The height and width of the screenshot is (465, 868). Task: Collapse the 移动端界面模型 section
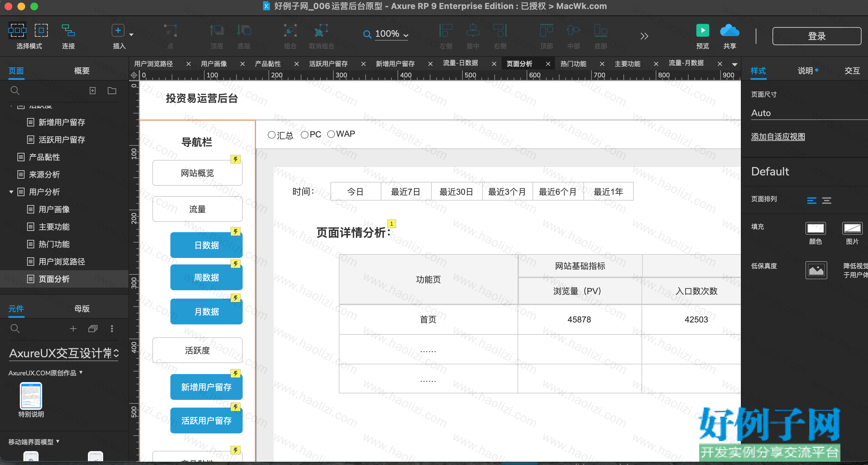coord(58,441)
